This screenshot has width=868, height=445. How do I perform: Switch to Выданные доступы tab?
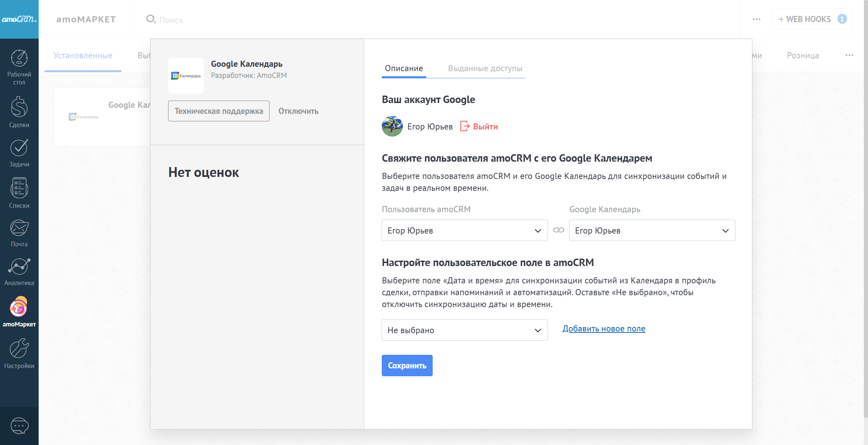485,68
